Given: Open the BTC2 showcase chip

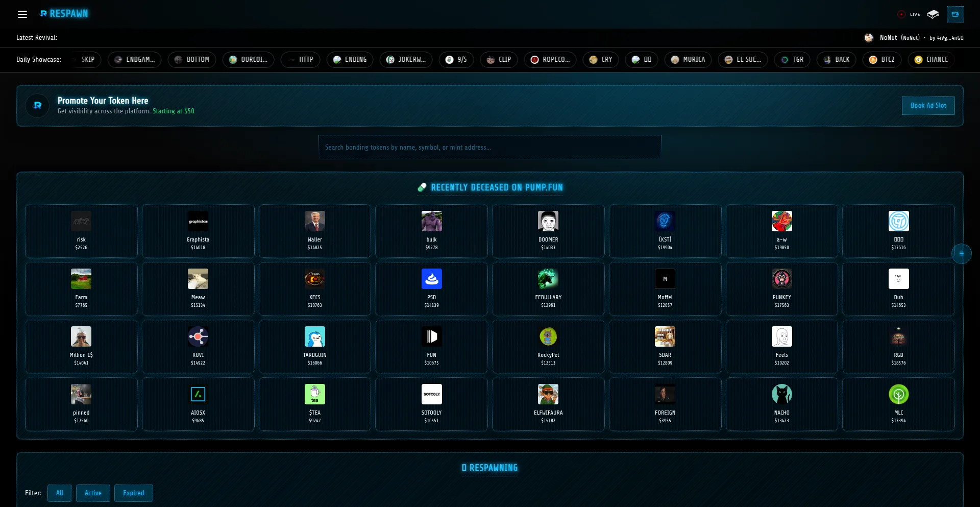Looking at the screenshot, I should coord(881,60).
